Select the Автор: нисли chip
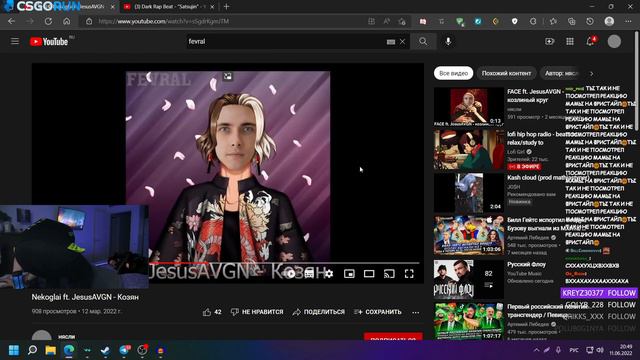Screen dimensions: 640x360 coord(561,73)
